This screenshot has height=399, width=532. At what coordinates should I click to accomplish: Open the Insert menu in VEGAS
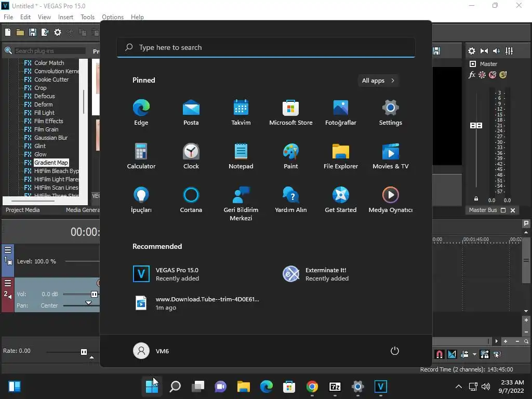[x=65, y=17]
